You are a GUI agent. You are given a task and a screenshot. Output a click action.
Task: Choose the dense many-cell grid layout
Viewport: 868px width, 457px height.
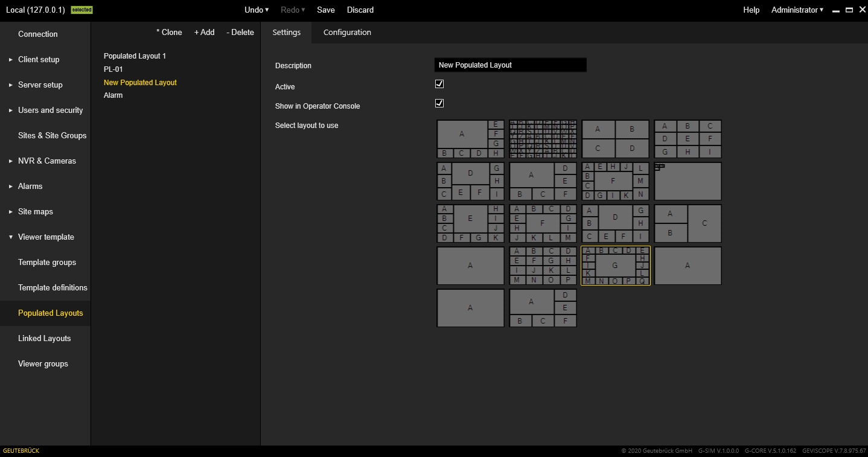[543, 139]
